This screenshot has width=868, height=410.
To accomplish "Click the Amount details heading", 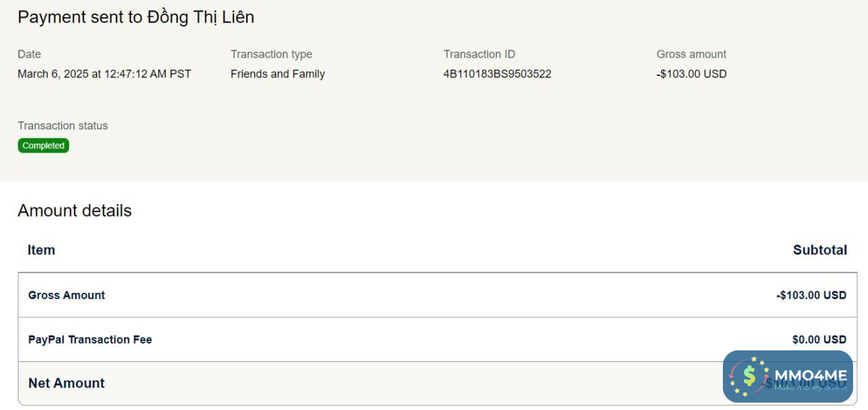I will click(x=75, y=211).
